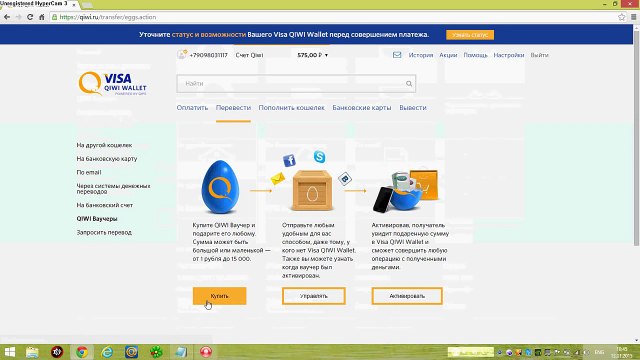
Task: Select По email in sidebar
Action: point(89,172)
